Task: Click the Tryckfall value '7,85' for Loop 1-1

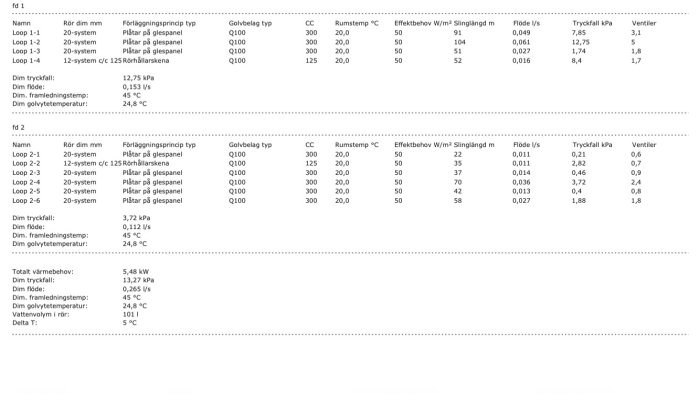Action: [579, 33]
